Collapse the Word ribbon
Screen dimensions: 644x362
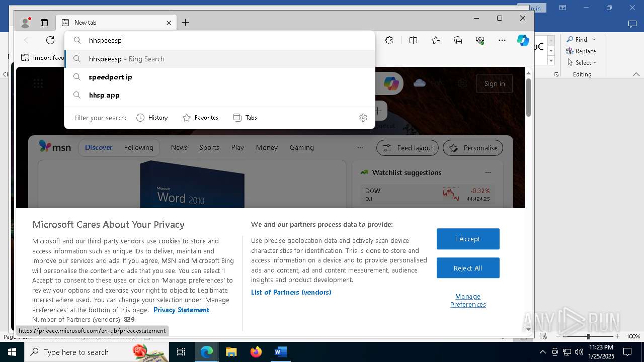[636, 74]
